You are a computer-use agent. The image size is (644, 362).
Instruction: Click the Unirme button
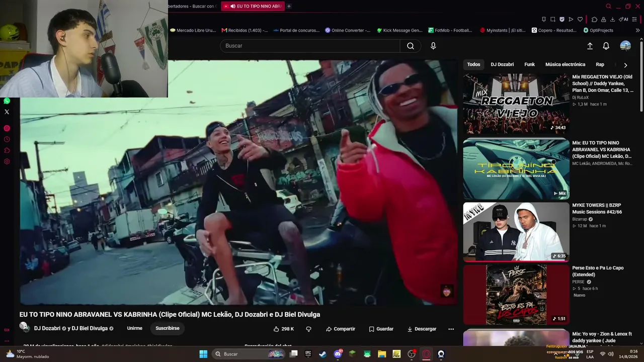tap(134, 328)
